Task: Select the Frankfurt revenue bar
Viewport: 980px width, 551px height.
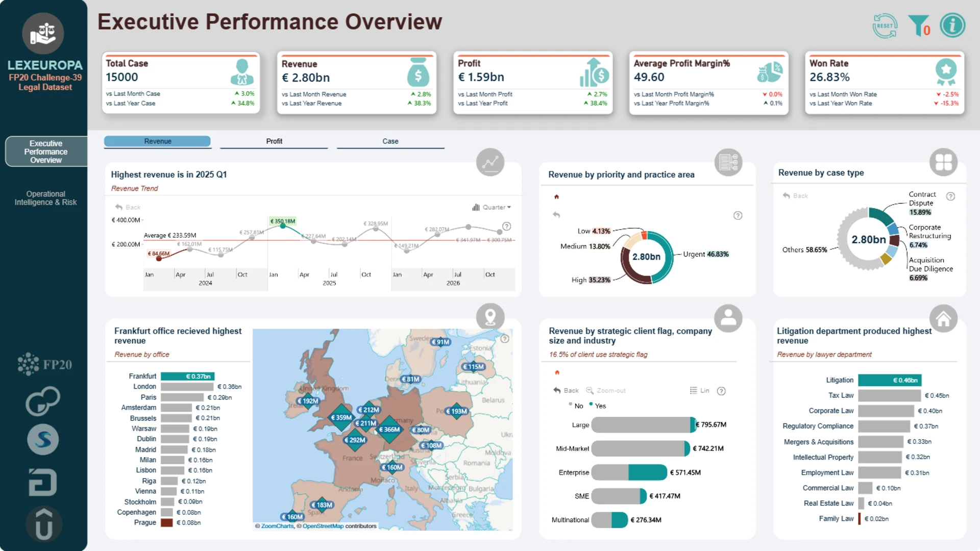Action: coord(187,377)
